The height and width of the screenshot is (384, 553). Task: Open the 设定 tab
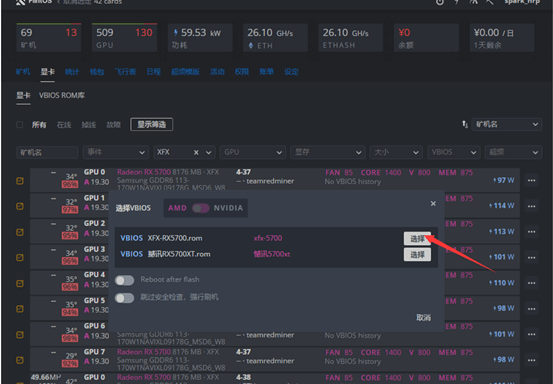pos(291,72)
